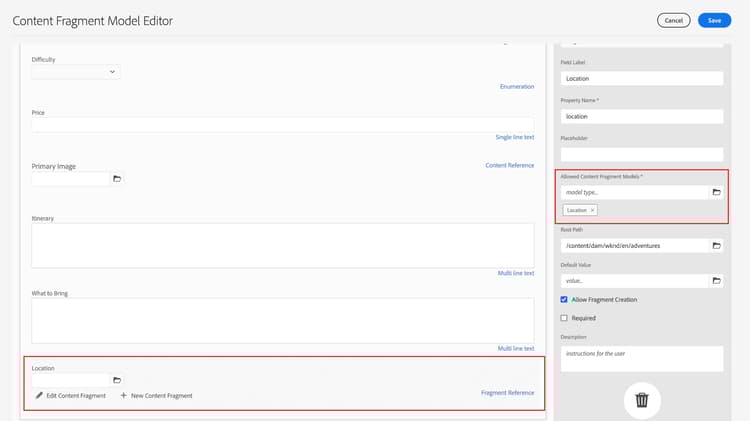Screen dimensions: 750x421
Task: Save the content fragment model
Action: click(714, 21)
